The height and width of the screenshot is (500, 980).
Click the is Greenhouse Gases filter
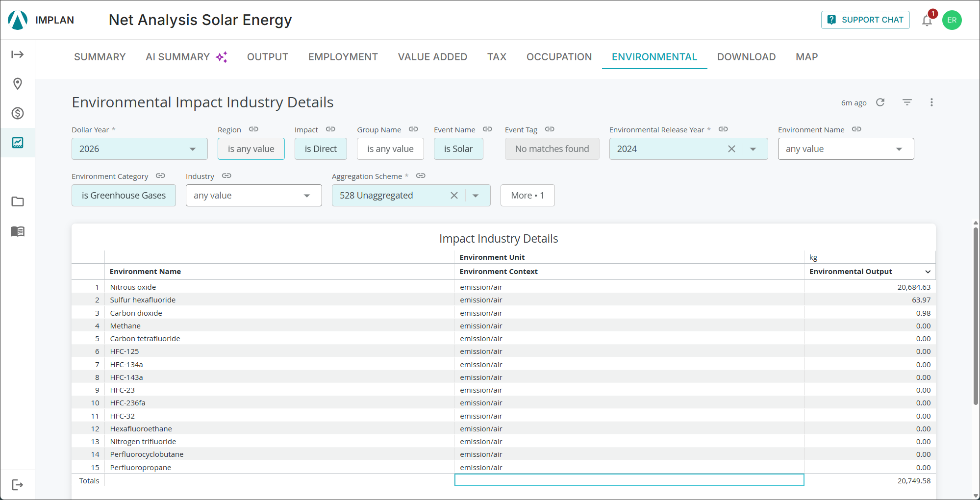click(x=124, y=195)
